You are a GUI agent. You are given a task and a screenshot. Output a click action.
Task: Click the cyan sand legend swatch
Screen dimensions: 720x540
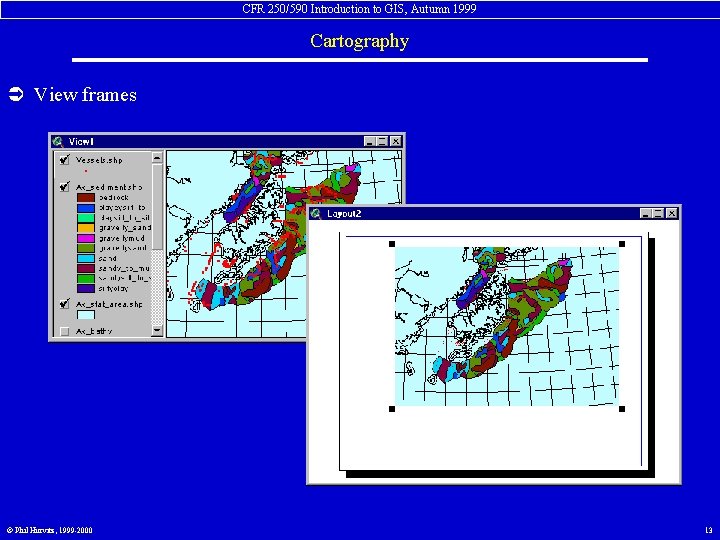pos(86,258)
